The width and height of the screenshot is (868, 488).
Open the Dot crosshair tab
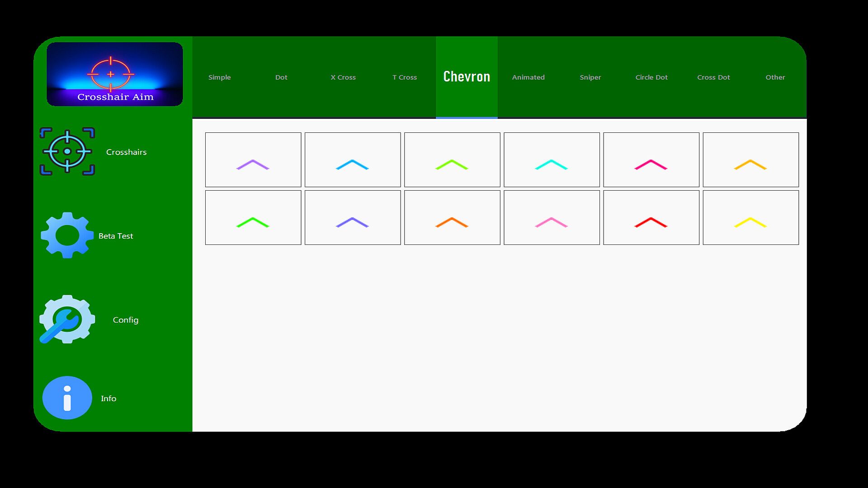tap(281, 77)
